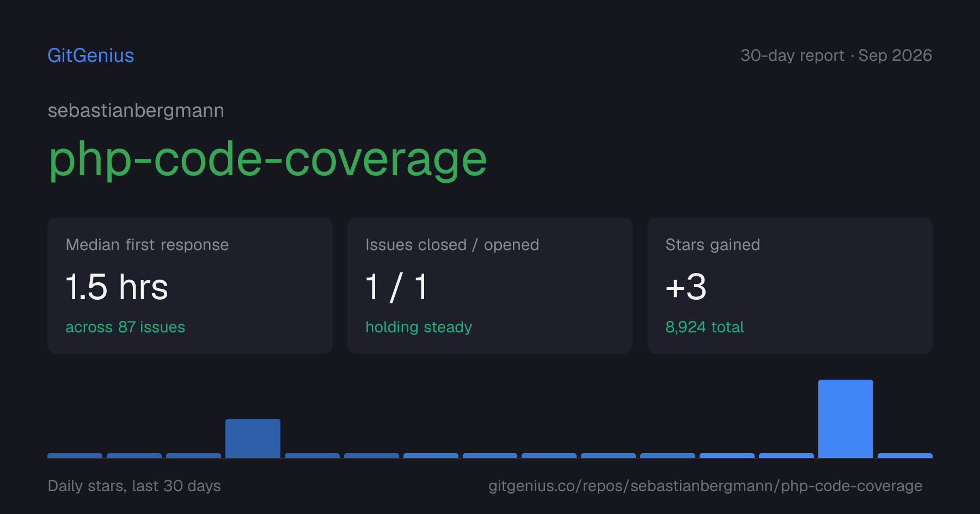
Task: Select the medium dark blue chart bar
Action: point(253,438)
